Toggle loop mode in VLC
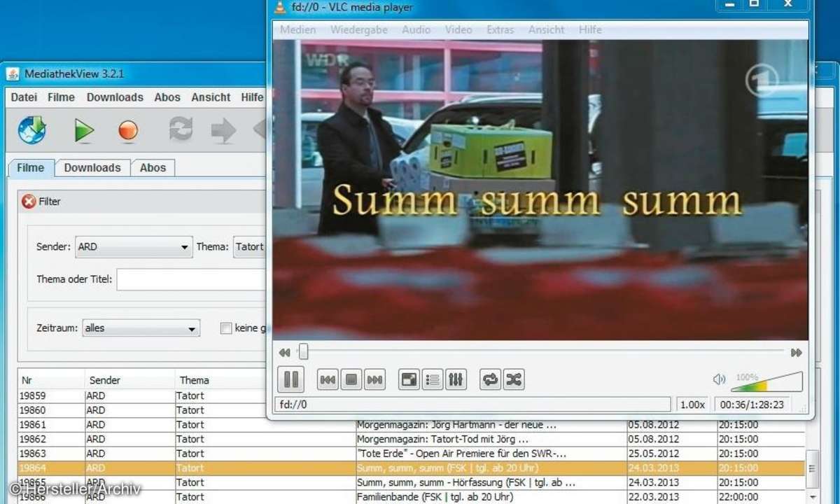 [x=490, y=379]
